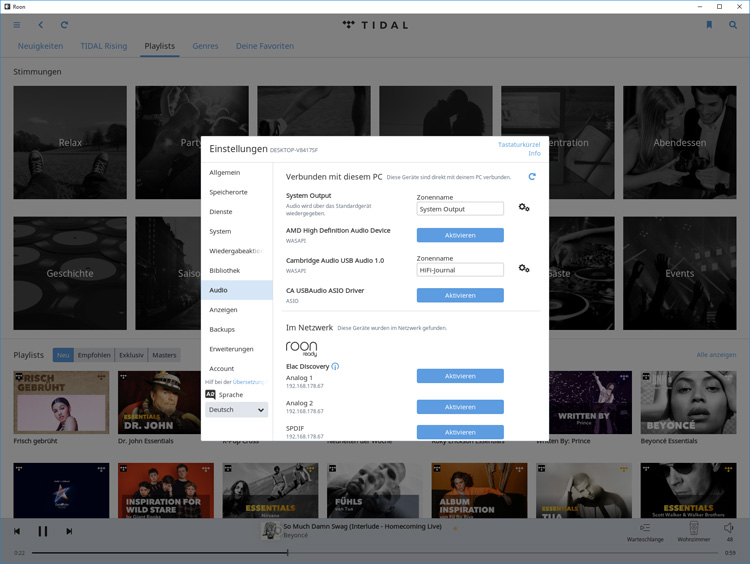Open the volume speaker control
This screenshot has height=564, width=750.
tap(729, 528)
